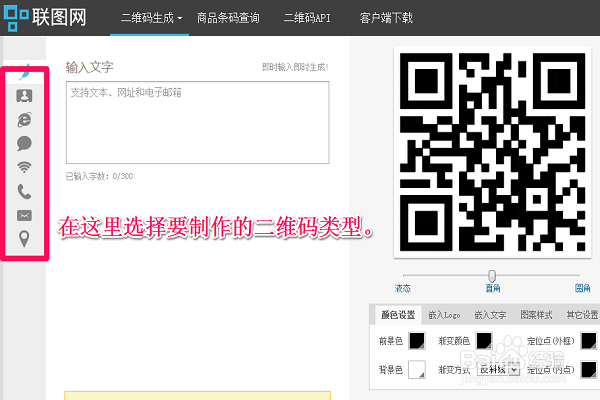Select the text QR code type (feather icon)

click(x=24, y=72)
